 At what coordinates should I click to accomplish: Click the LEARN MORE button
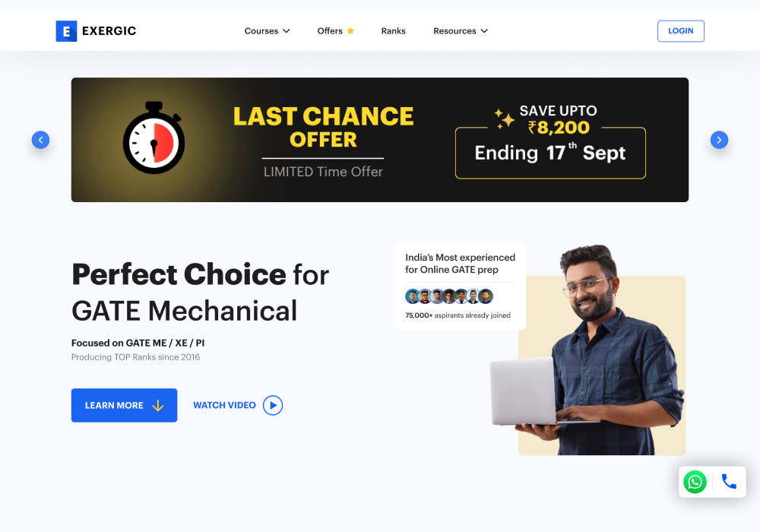coord(124,405)
